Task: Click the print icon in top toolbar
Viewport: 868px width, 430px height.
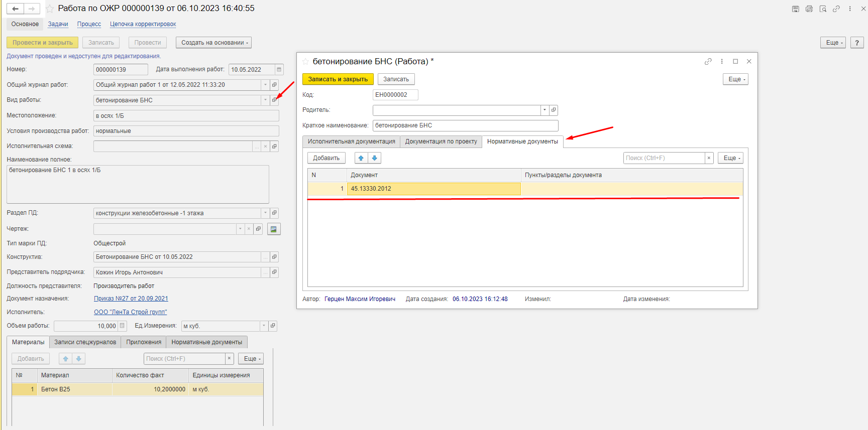Action: coord(809,9)
